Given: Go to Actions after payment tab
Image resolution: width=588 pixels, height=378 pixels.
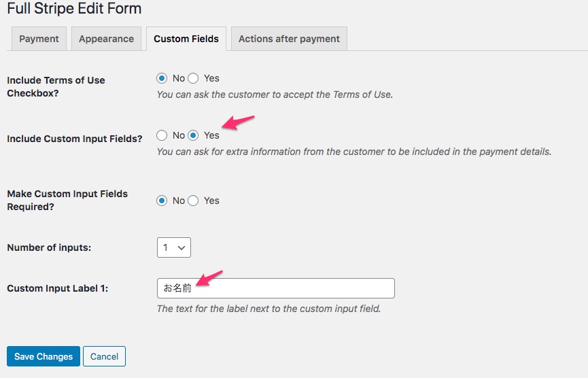Looking at the screenshot, I should pyautogui.click(x=289, y=39).
